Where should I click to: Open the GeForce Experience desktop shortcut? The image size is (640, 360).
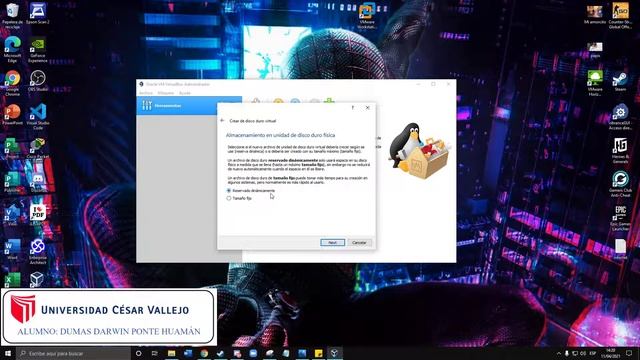click(38, 49)
